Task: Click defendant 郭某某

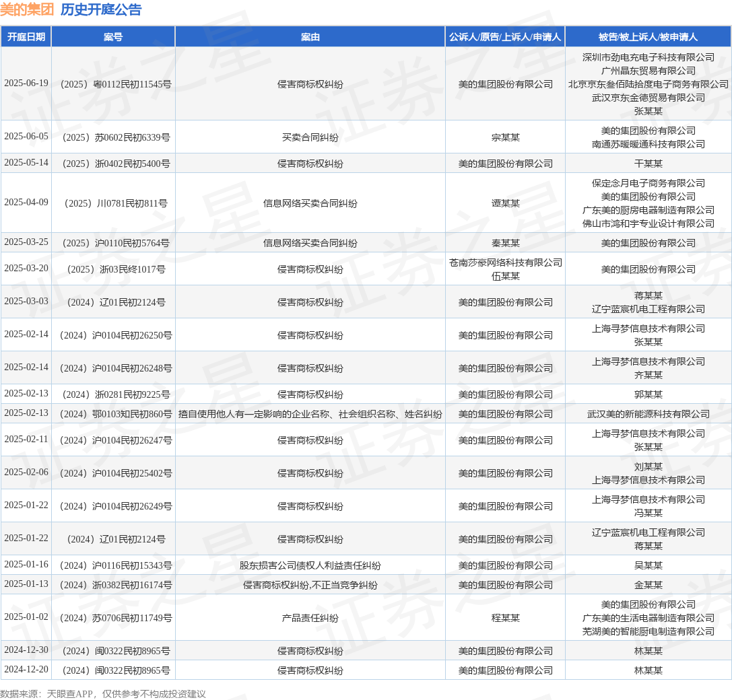Action: click(x=648, y=395)
